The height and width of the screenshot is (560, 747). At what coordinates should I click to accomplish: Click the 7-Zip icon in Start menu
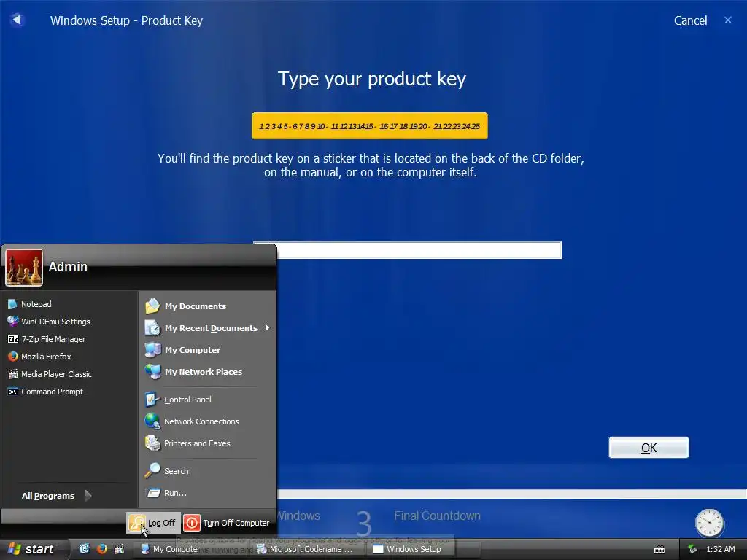click(13, 339)
